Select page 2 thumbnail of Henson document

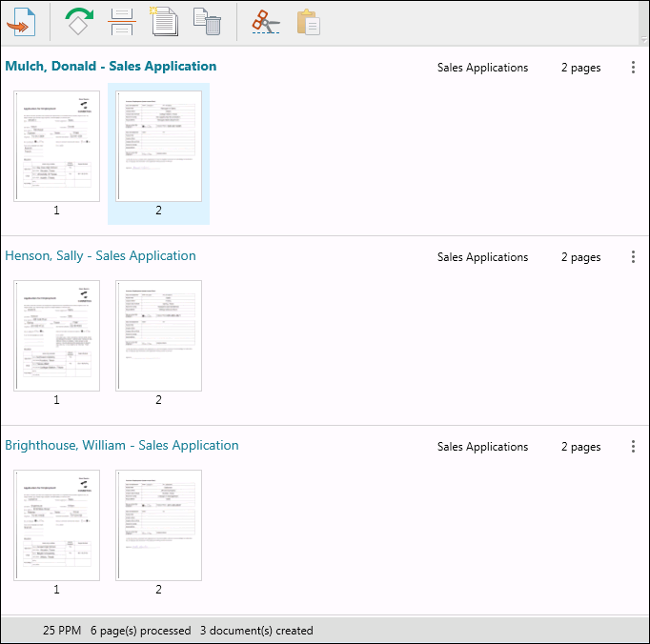[x=158, y=335]
